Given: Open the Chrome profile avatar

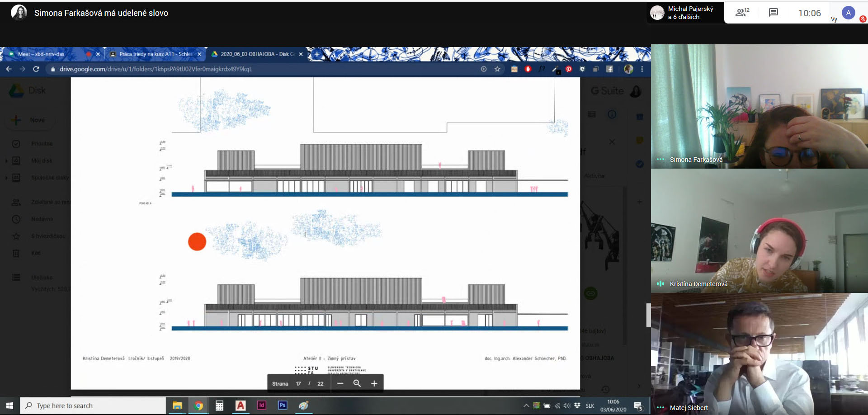Looking at the screenshot, I should click(628, 69).
